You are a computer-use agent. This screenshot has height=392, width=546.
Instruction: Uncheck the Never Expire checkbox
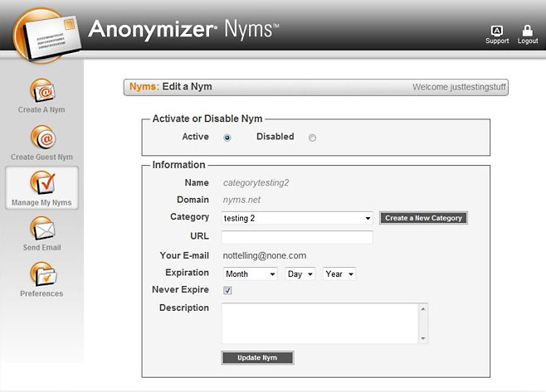click(x=227, y=290)
